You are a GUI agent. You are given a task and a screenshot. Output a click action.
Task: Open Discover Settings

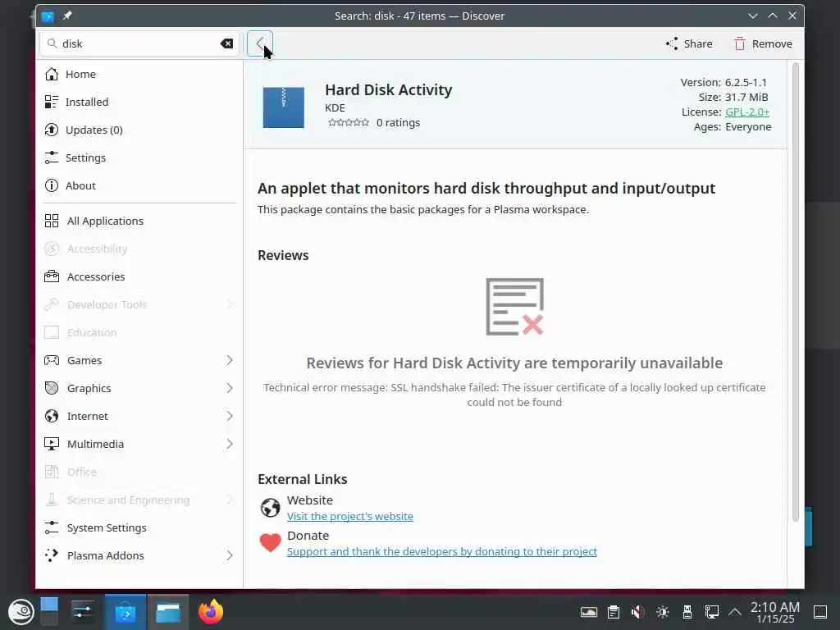[x=139, y=157]
